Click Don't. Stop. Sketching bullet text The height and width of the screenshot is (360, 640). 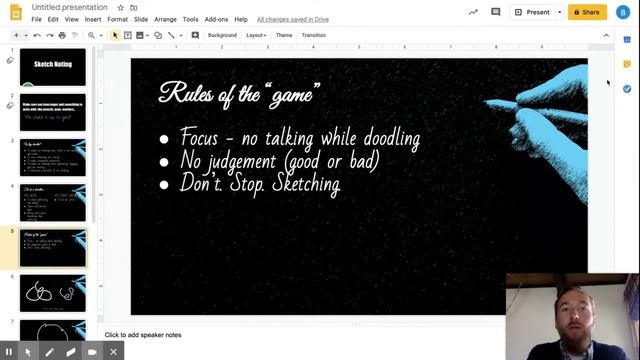pyautogui.click(x=260, y=183)
